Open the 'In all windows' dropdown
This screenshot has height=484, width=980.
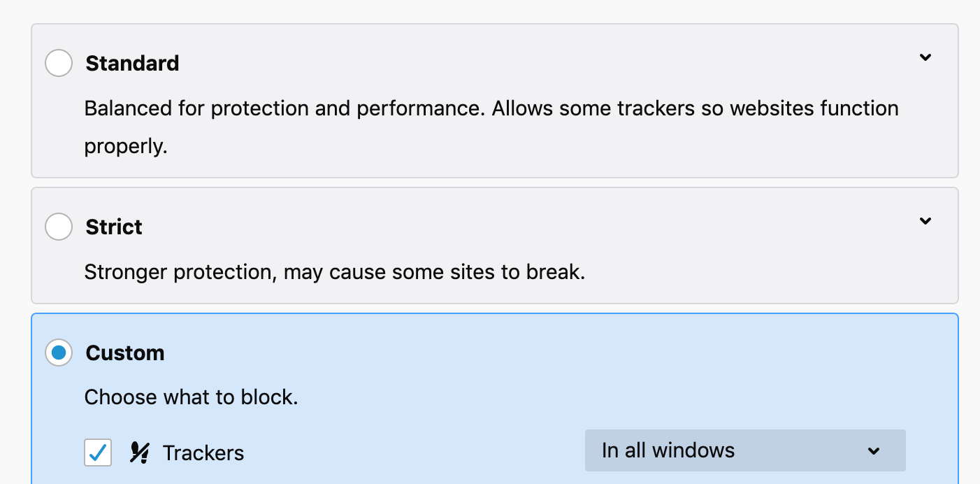(745, 450)
